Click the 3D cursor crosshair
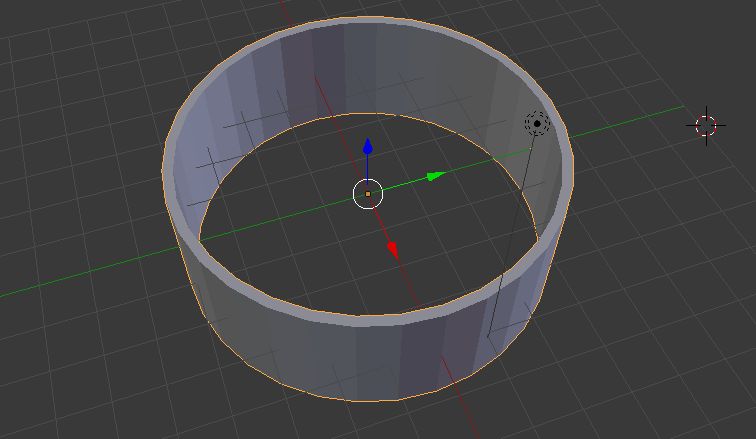 pos(706,126)
